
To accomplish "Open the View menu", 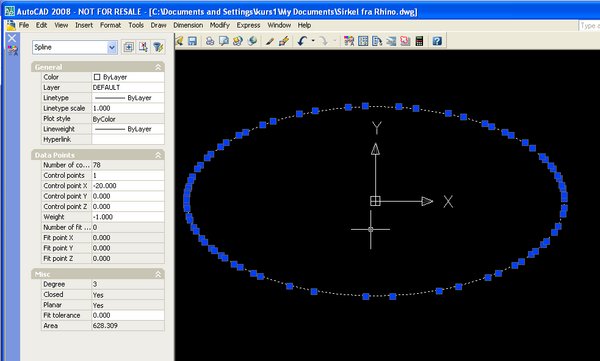I will (61, 25).
